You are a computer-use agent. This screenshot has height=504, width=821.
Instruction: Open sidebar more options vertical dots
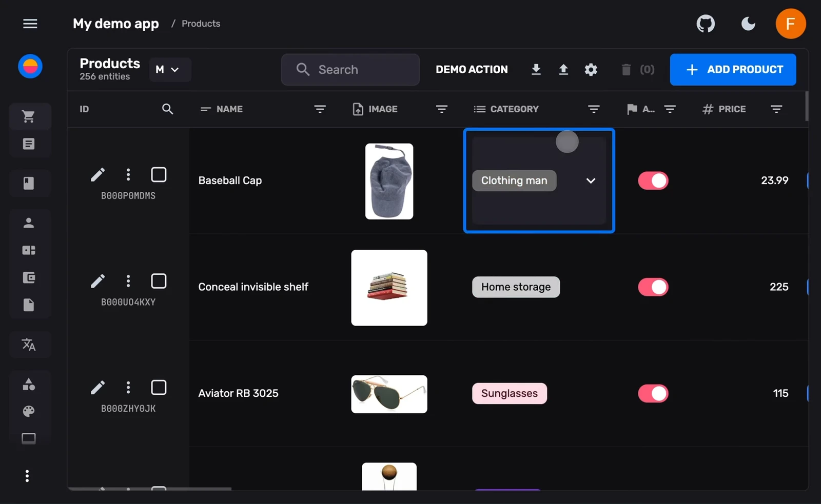[x=27, y=476]
